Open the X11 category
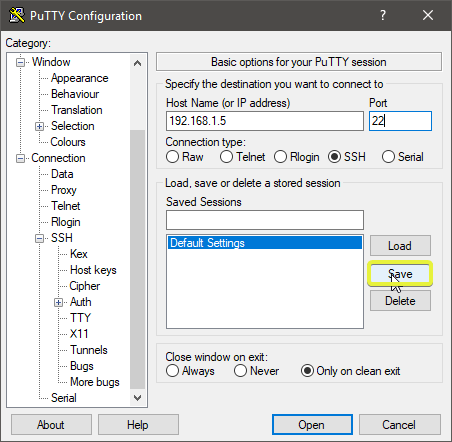 [x=79, y=334]
